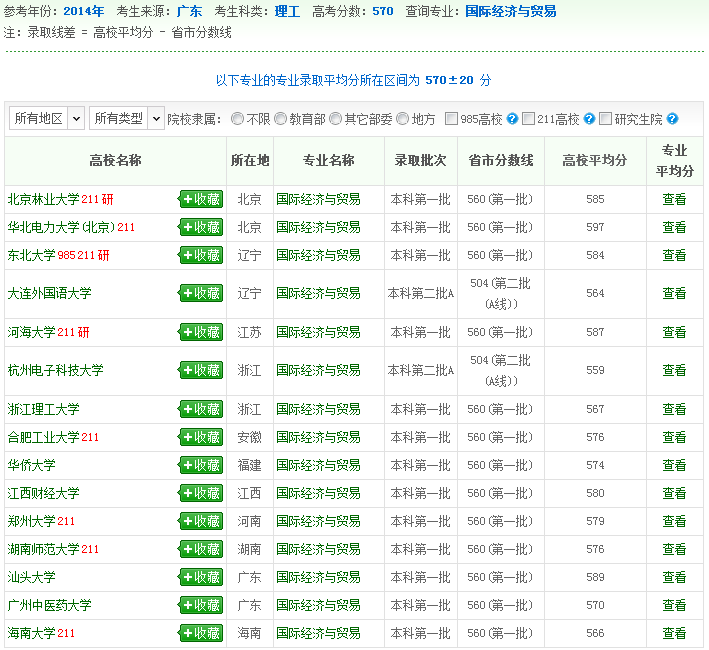Image resolution: width=709 pixels, height=650 pixels.
Task: Open 华北电力大学(北京) school link
Action: click(x=61, y=227)
